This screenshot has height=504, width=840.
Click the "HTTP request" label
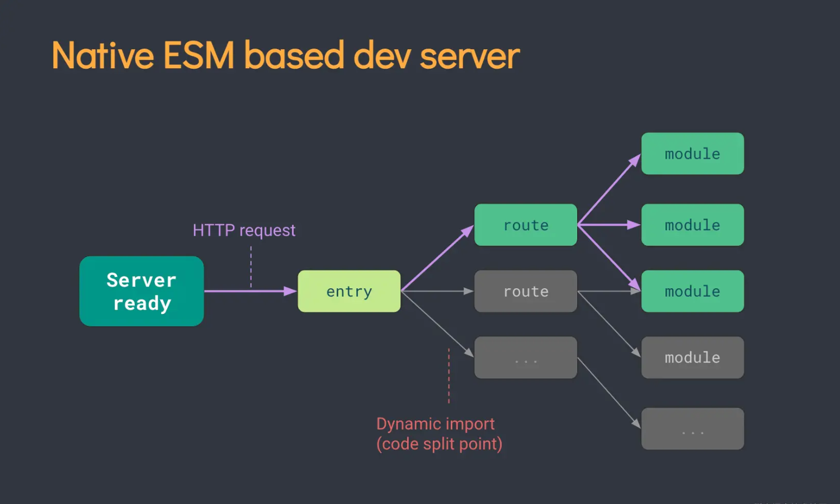tap(244, 230)
